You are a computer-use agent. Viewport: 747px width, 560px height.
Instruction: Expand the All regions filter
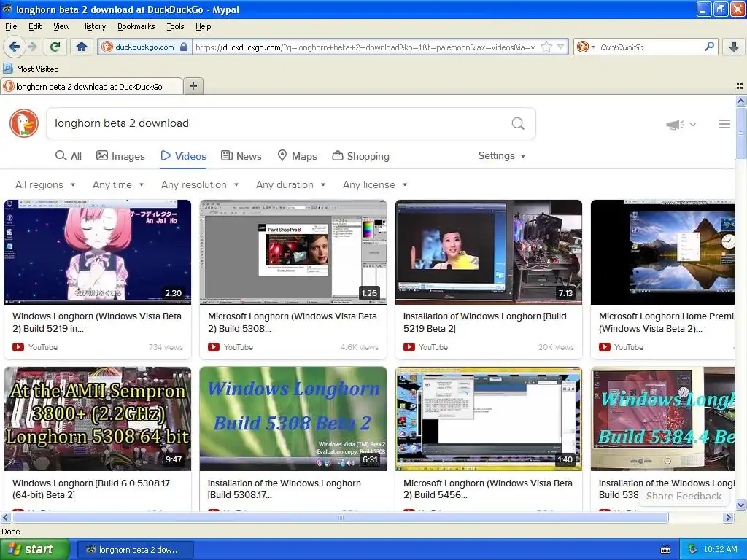pos(45,184)
